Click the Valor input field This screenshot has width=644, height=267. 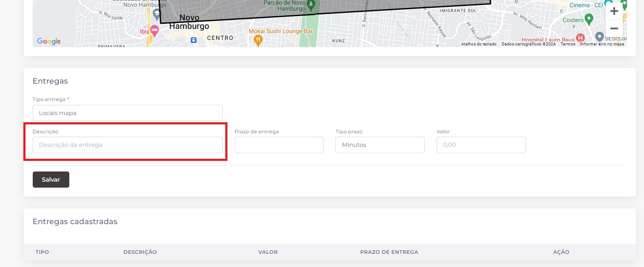(x=481, y=145)
